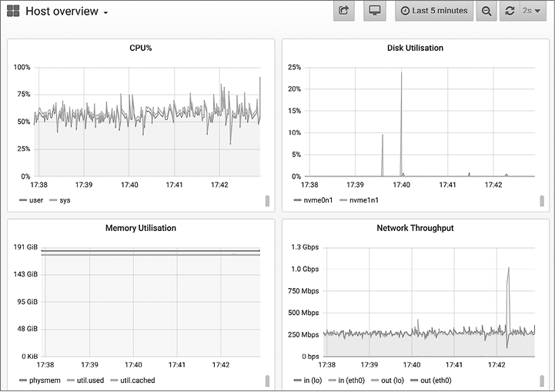Open the CPU% panel title menu
Screen dimensions: 555x392
pos(140,48)
